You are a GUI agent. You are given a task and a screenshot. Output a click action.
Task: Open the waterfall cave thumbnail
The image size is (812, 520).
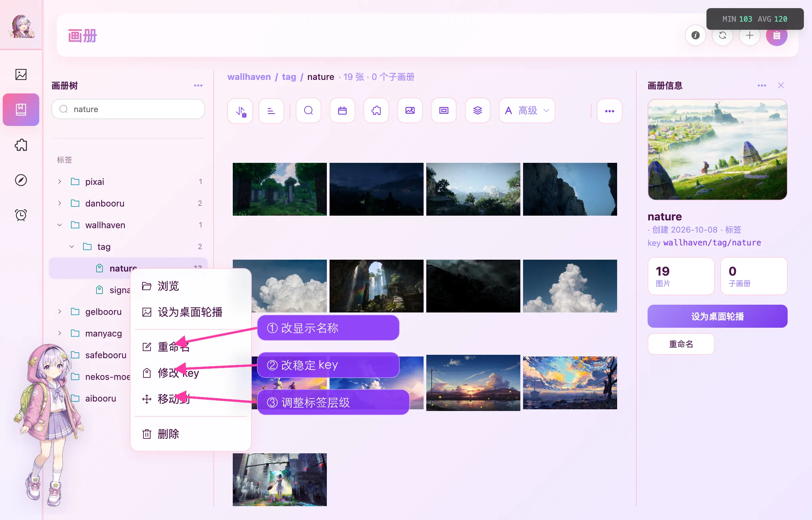377,286
